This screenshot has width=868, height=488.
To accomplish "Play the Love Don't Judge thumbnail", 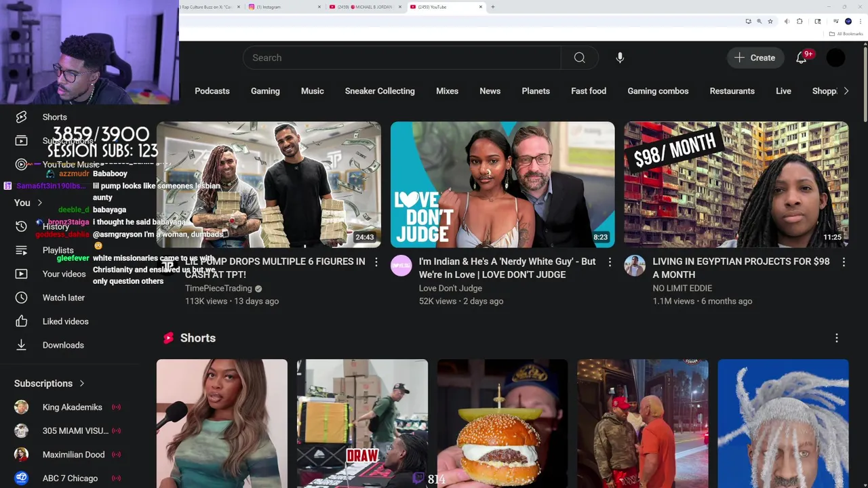I will [502, 184].
